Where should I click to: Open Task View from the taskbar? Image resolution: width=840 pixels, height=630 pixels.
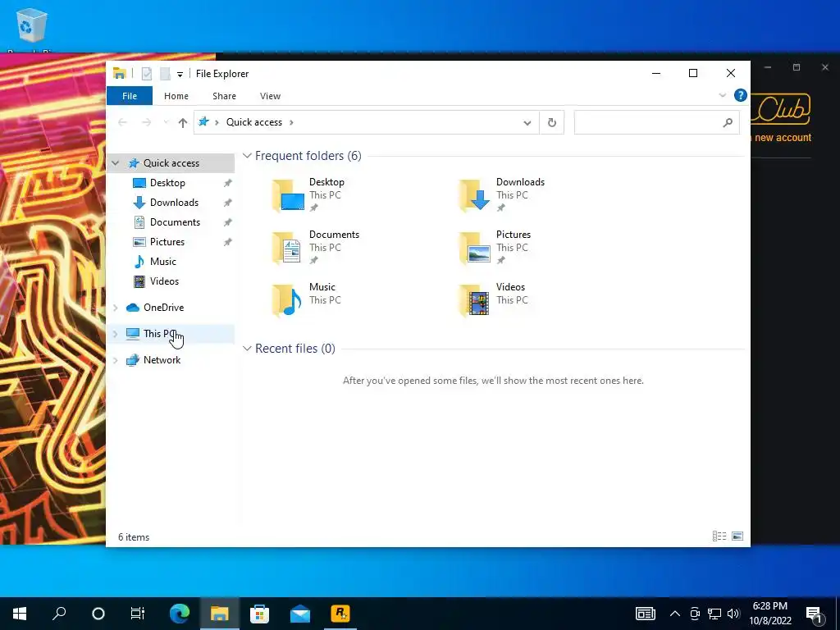(138, 614)
